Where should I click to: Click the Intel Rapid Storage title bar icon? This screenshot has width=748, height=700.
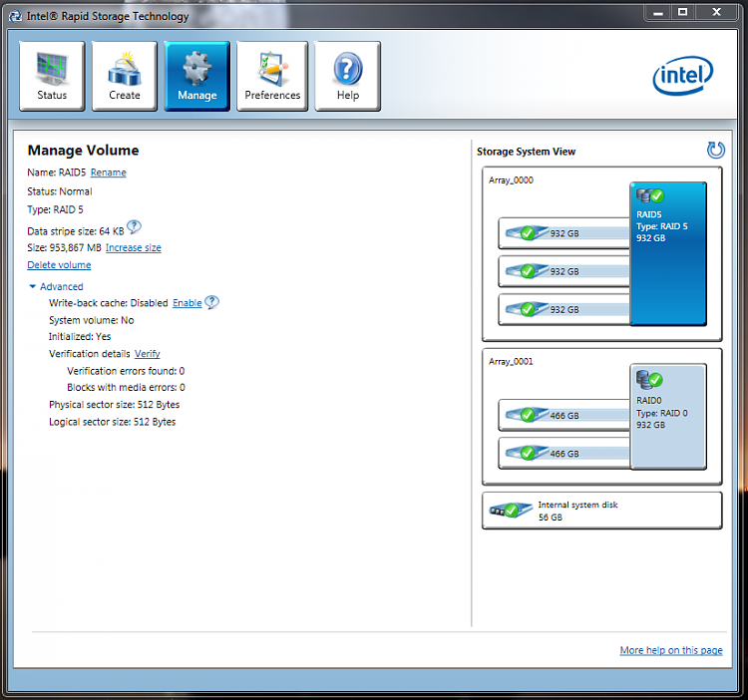tap(16, 16)
